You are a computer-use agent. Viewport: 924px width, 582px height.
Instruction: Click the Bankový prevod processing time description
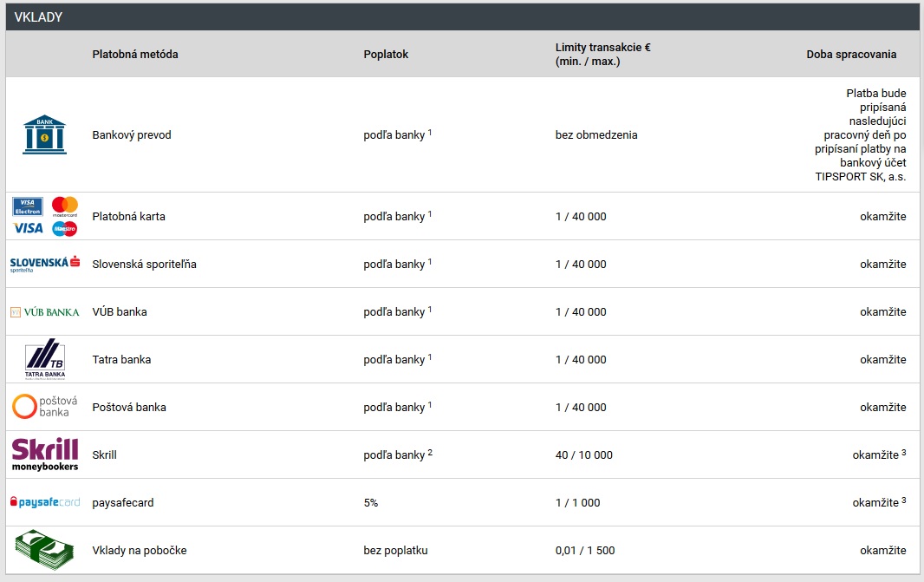861,135
